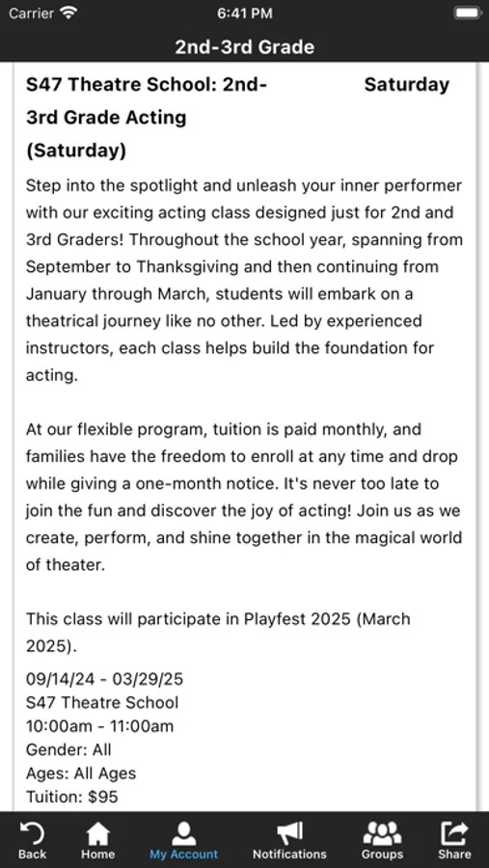
Task: Open Notifications megaphone icon
Action: coord(289,833)
